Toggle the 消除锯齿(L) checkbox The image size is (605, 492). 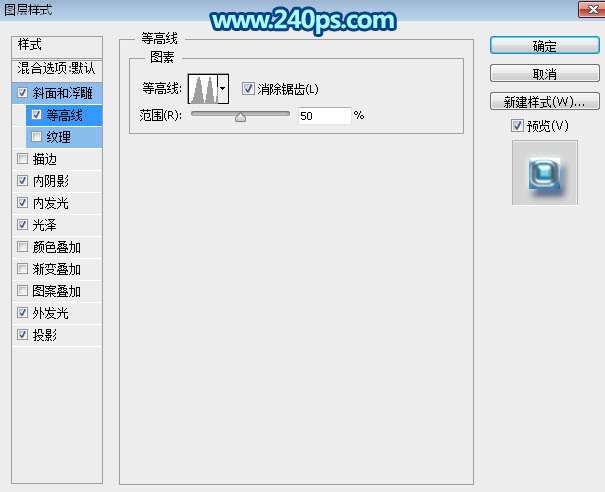point(248,88)
